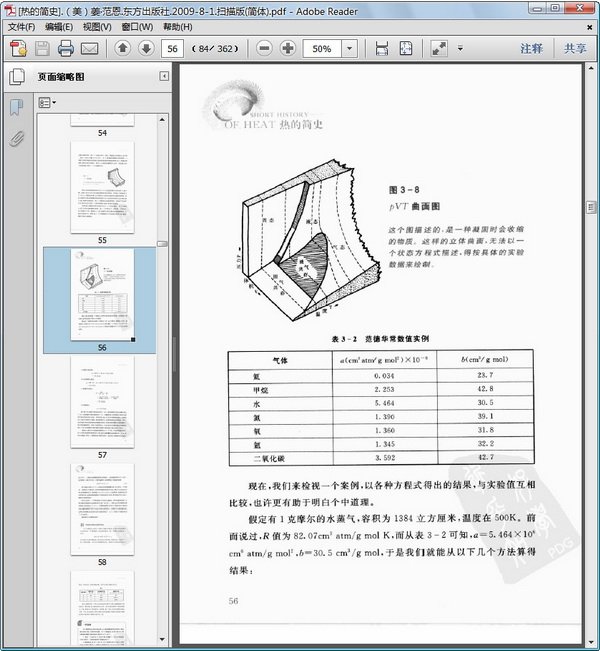Click the table value 5.464
The height and width of the screenshot is (651, 600).
[384, 403]
